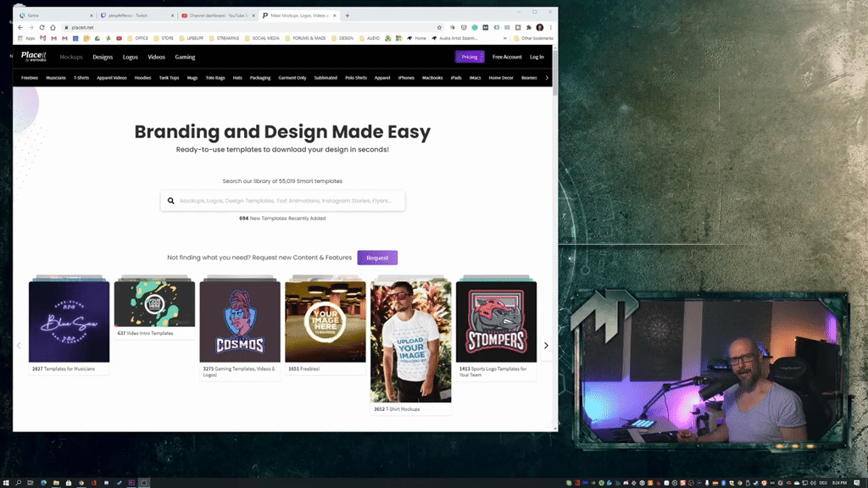The image size is (868, 488).
Task: Click the magnifier icon in the template search bar
Action: tap(170, 200)
